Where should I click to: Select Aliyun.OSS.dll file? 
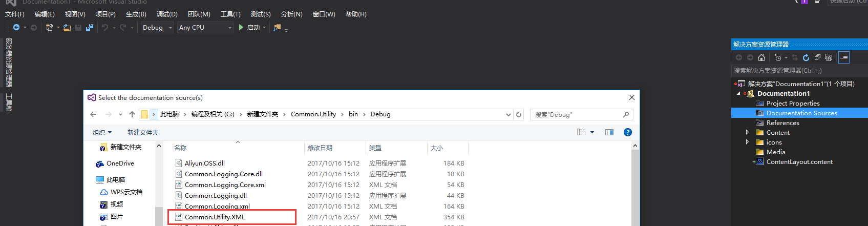204,163
